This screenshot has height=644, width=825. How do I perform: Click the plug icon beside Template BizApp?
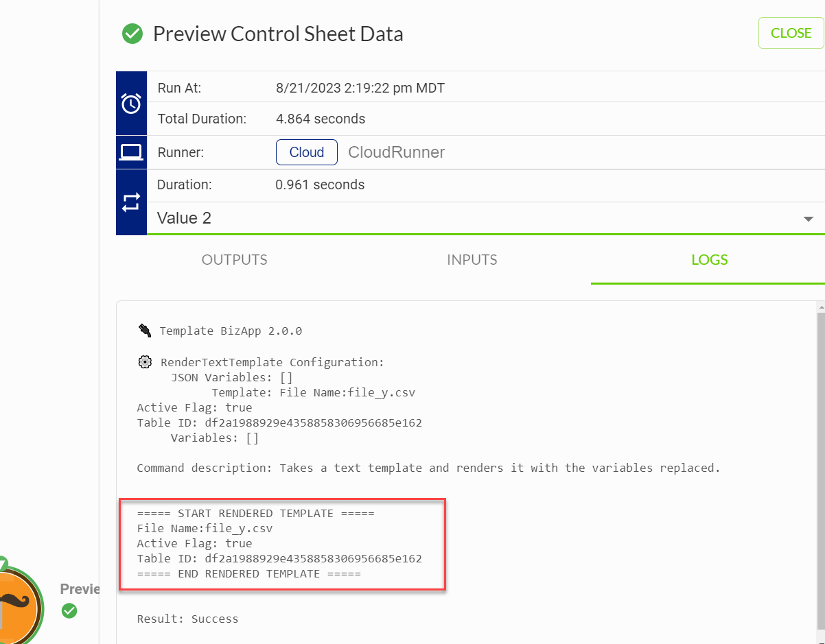pyautogui.click(x=144, y=331)
